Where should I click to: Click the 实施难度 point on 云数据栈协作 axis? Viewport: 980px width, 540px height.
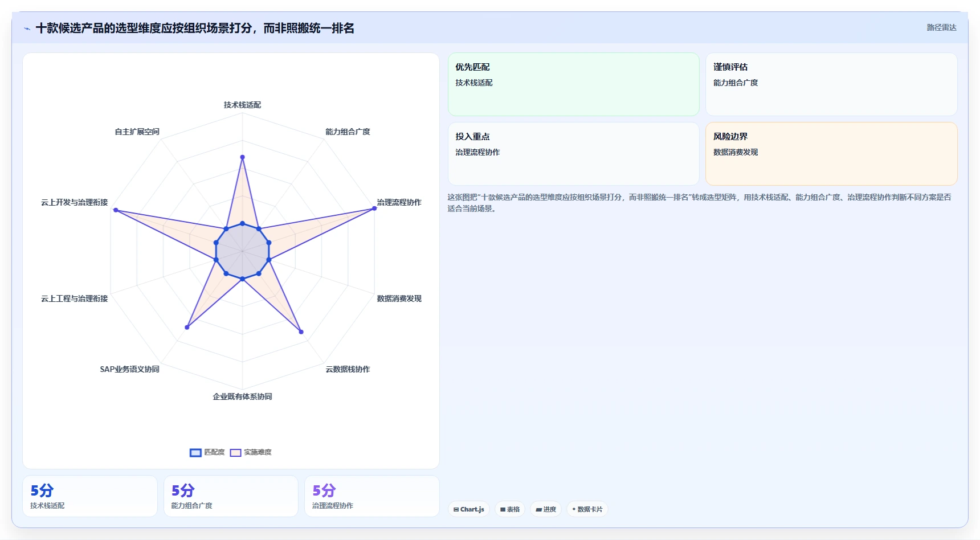[301, 332]
